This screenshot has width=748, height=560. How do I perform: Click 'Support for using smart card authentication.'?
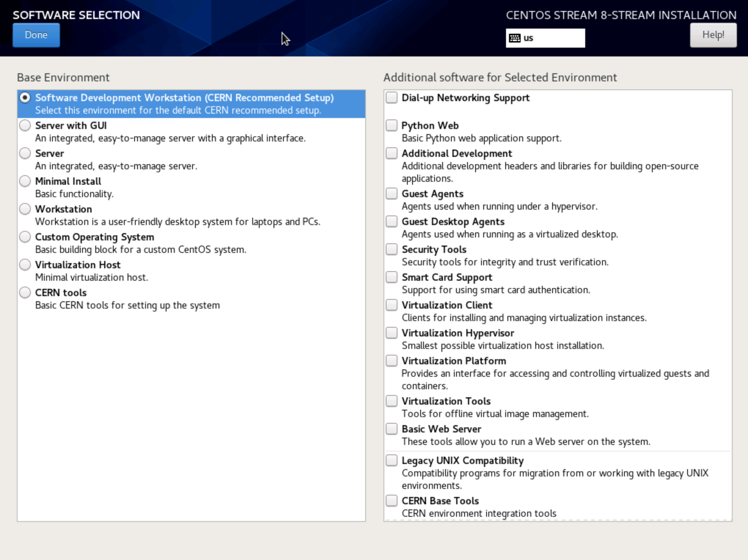496,290
